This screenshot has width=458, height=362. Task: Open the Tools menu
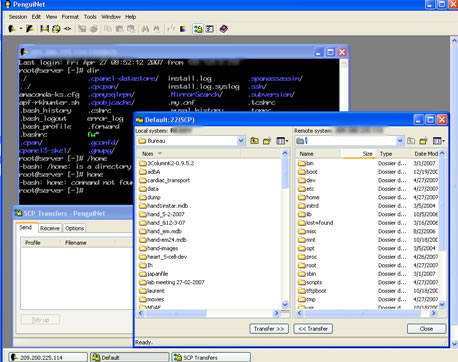[90, 17]
